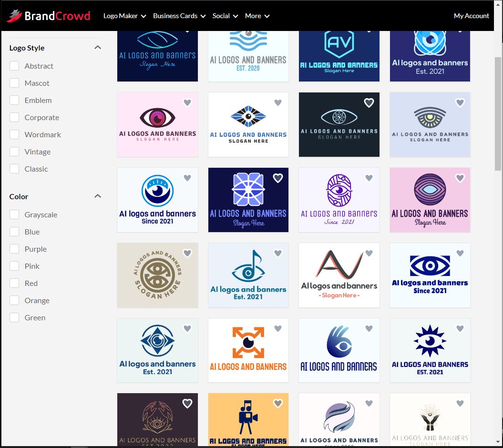
Task: Favorite the hands with sunburst logo
Action: 460,403
